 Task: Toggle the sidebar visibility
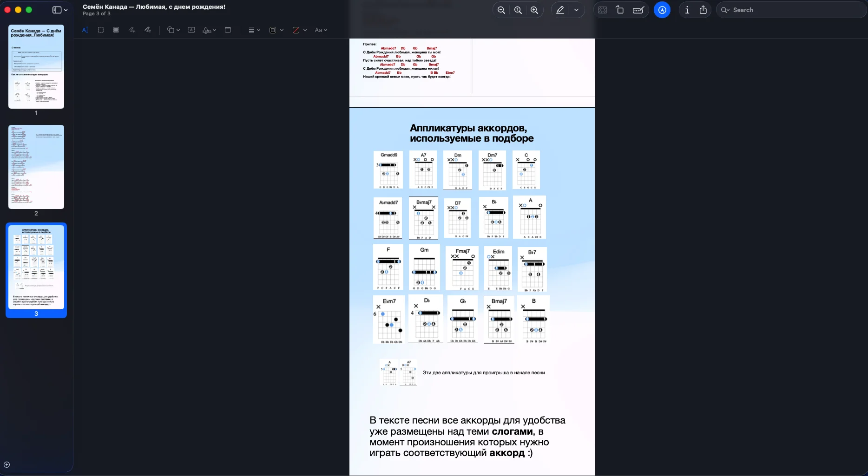click(x=57, y=10)
